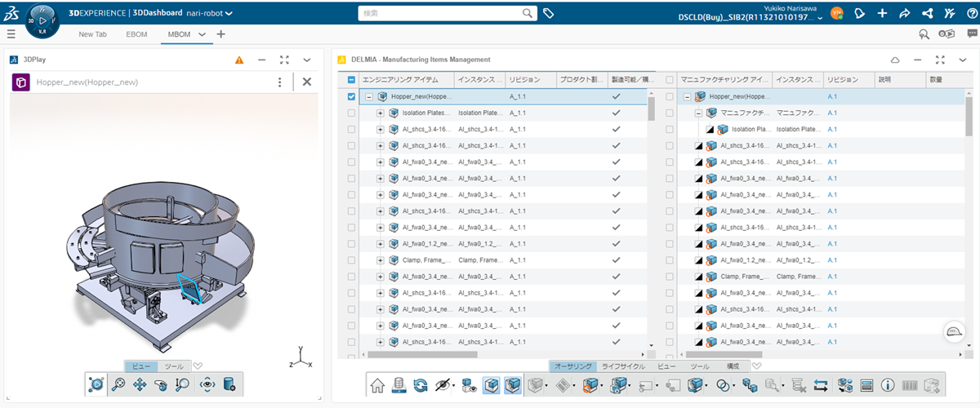Click the tag icon beside the search box
980x408 pixels.
click(548, 13)
